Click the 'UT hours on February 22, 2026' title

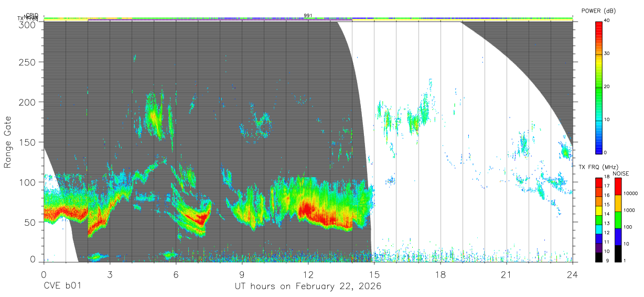point(308,287)
